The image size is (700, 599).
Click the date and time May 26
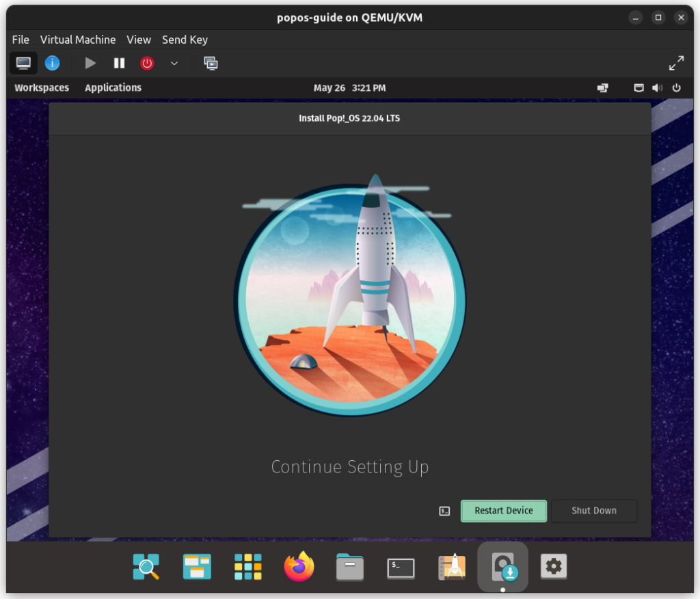349,88
